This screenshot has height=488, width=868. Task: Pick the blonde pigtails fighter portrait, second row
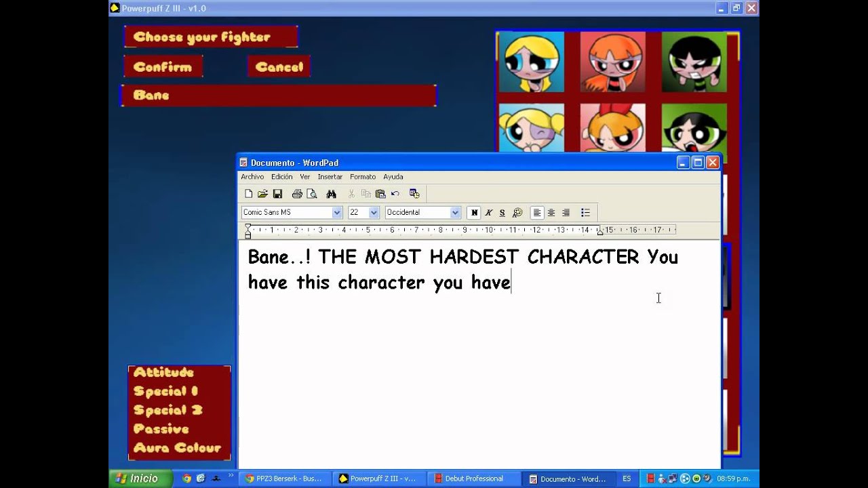(532, 128)
